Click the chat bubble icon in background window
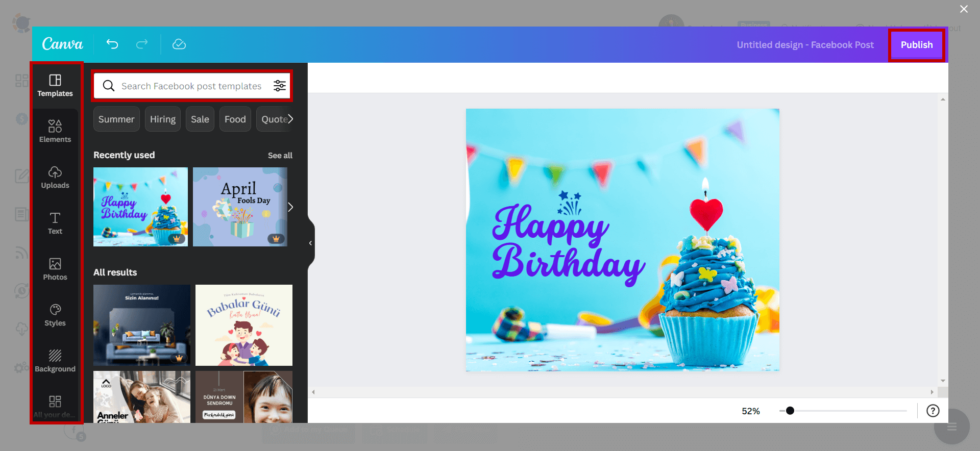The image size is (980, 451). (952, 427)
